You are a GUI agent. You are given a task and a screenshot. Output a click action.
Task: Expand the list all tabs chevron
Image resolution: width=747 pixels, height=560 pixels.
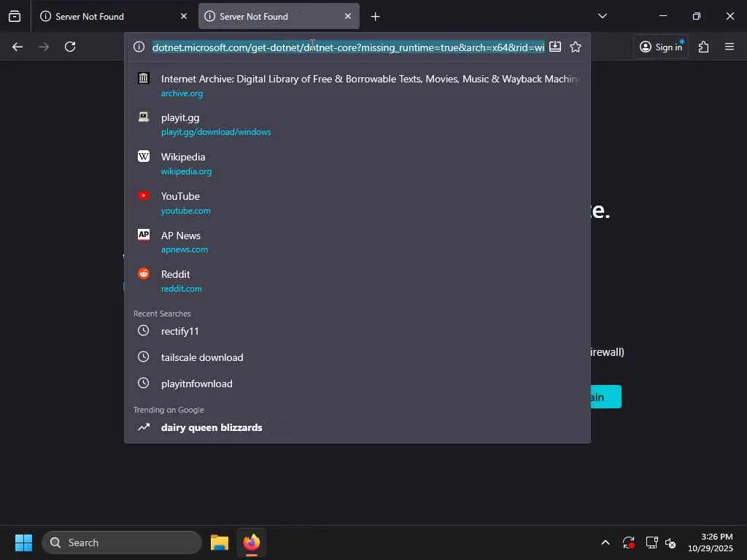603,16
